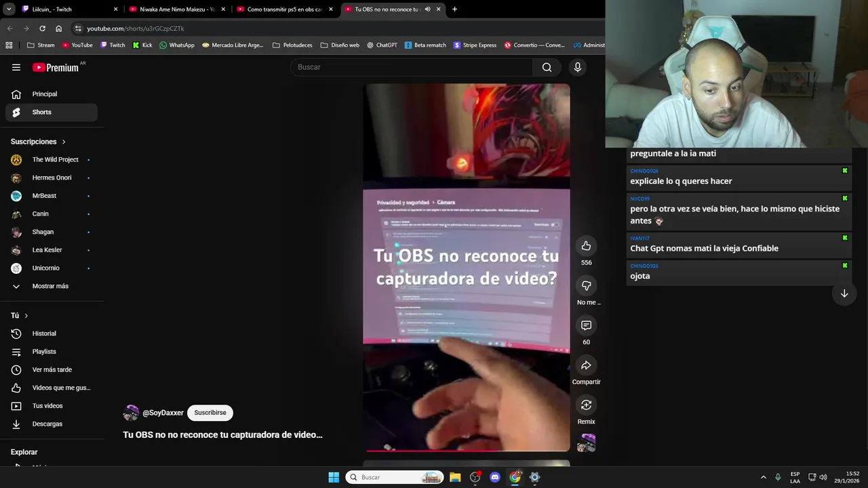The height and width of the screenshot is (488, 868).
Task: Go to the browser home page
Action: click(59, 28)
